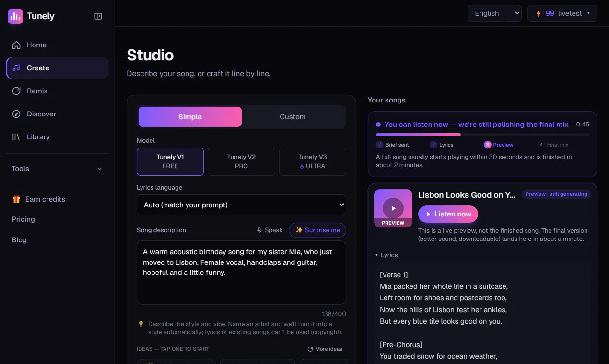
Task: Click the 138/400 character counter
Action: pos(334,314)
